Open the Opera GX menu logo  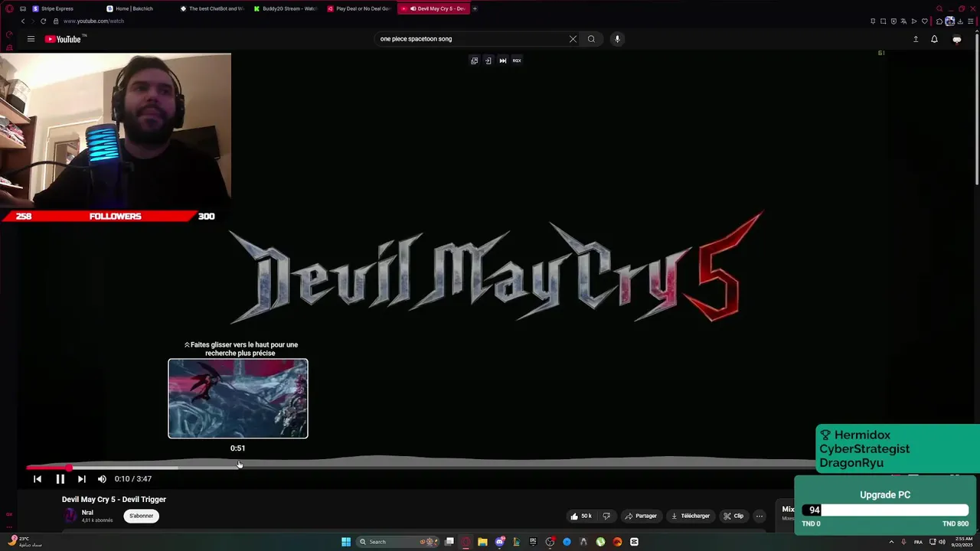tap(9, 8)
